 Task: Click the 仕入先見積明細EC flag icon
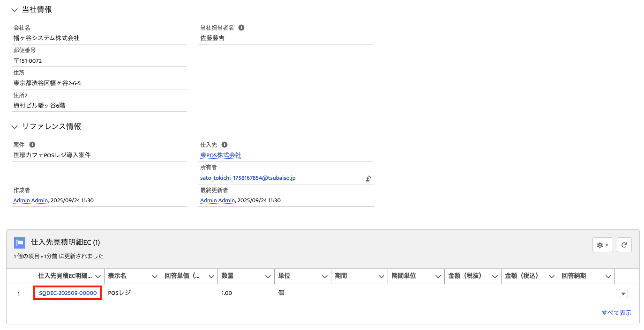(20, 242)
